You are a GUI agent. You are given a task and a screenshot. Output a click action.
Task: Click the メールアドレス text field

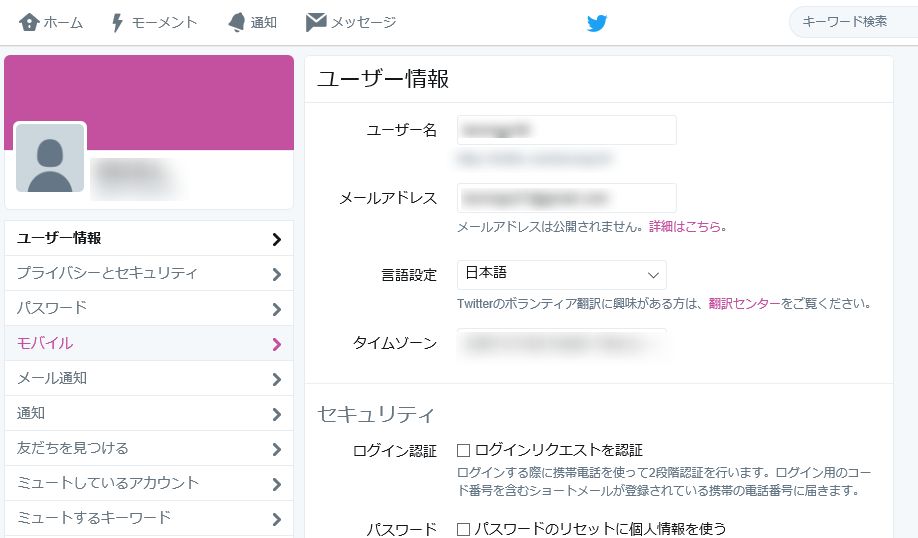coord(567,198)
